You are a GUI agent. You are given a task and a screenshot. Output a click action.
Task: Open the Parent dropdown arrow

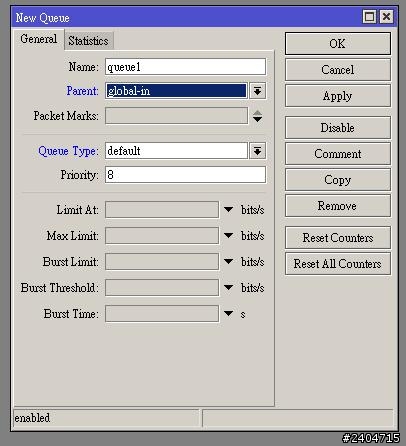pyautogui.click(x=257, y=91)
